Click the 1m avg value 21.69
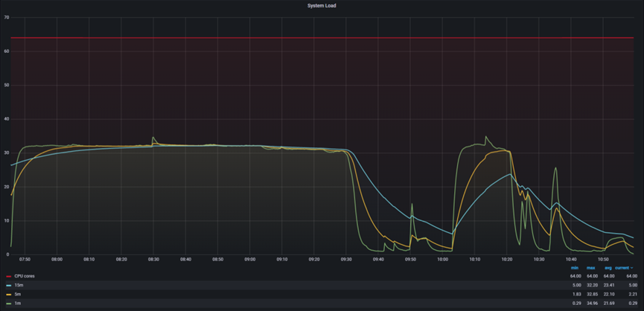644x311 pixels. click(609, 304)
